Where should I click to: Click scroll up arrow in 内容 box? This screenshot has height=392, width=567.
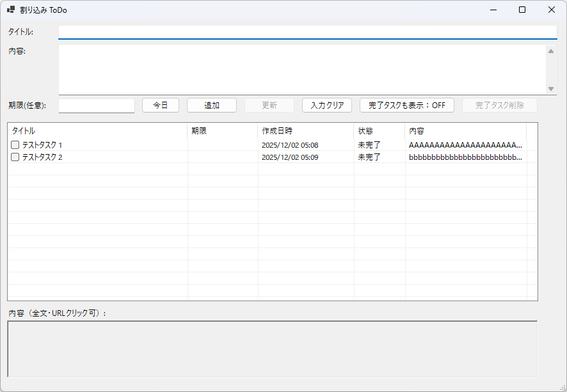coord(551,51)
